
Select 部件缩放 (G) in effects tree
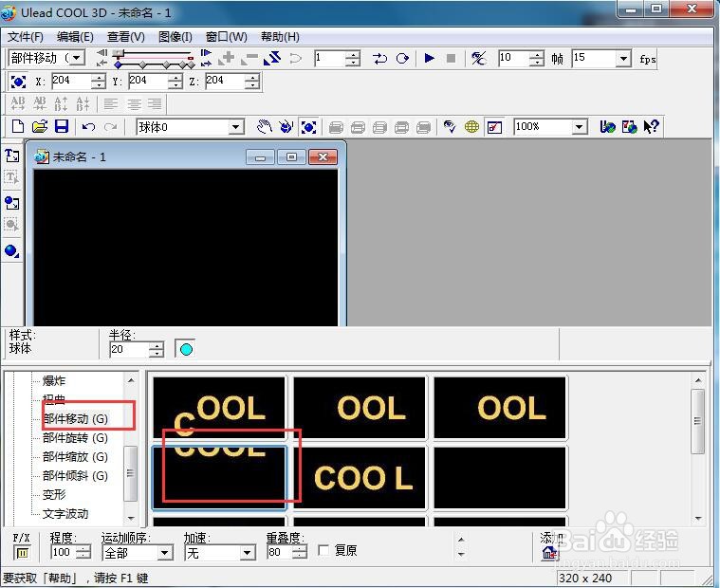(76, 457)
